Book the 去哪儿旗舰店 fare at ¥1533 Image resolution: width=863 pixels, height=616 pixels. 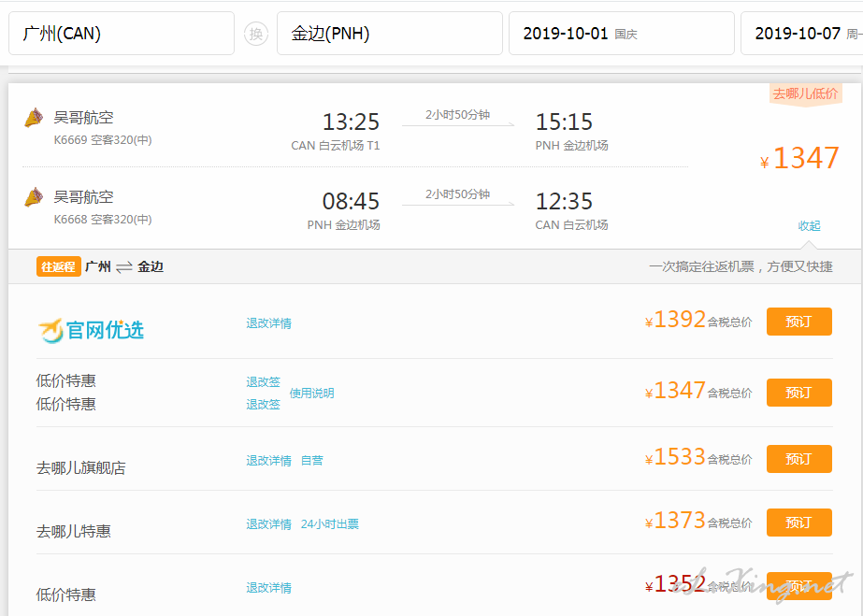click(799, 459)
